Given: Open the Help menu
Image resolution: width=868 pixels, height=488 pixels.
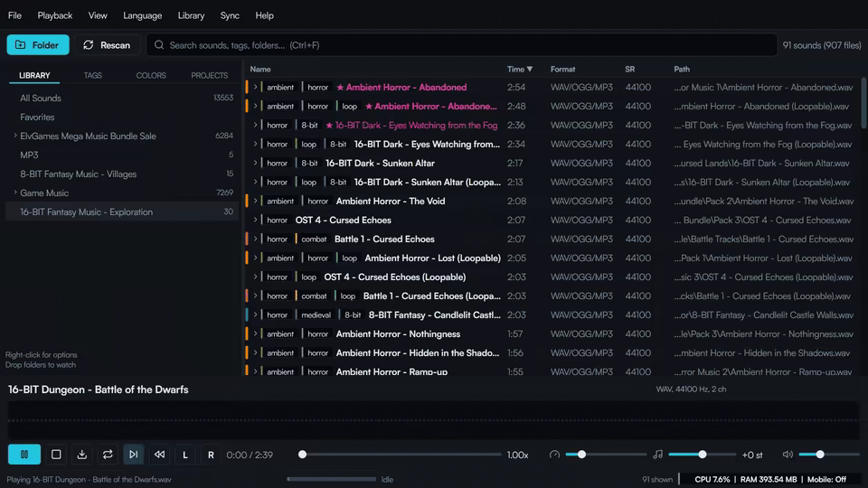Looking at the screenshot, I should point(264,15).
